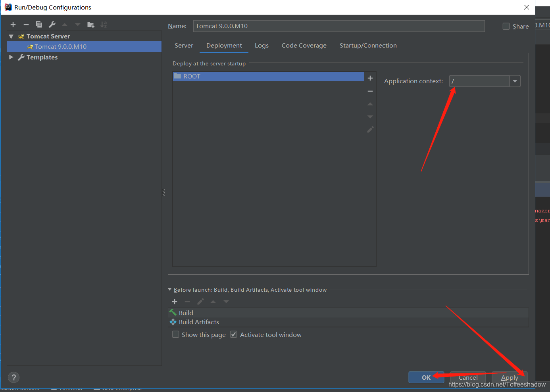The image size is (550, 392).
Task: Collapse the Tomcat Server tree node
Action: pyautogui.click(x=12, y=36)
